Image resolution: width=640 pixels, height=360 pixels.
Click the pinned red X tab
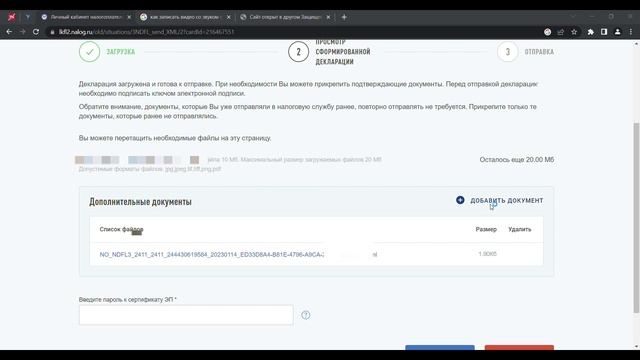11,17
